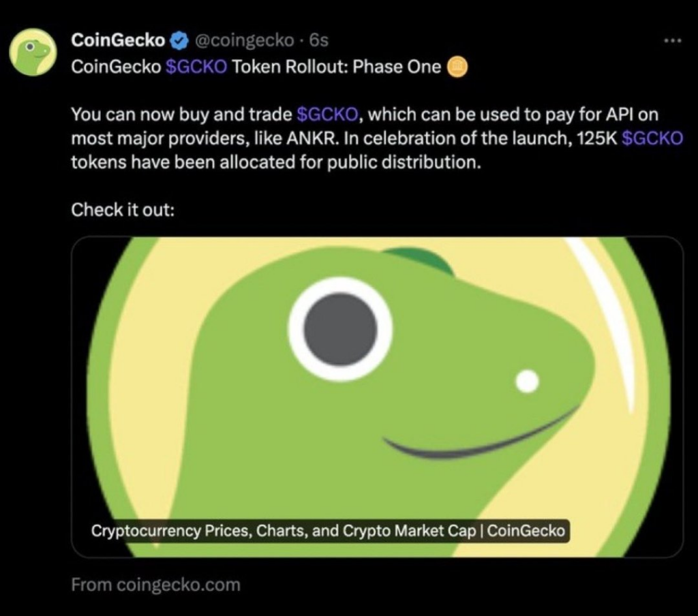
Task: Click the 'Check it out:' text
Action: click(123, 209)
